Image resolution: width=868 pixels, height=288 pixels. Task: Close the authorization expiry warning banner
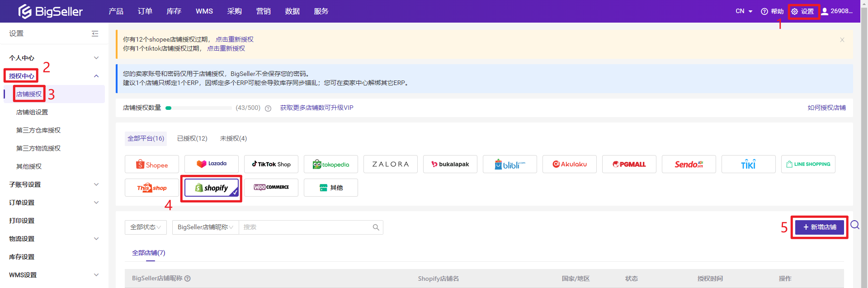[842, 40]
